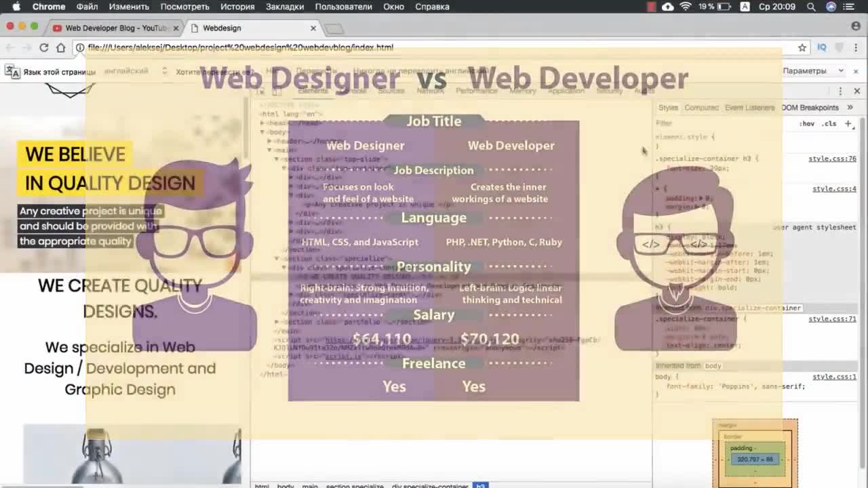
Task: Open the Справка menu
Action: (432, 7)
